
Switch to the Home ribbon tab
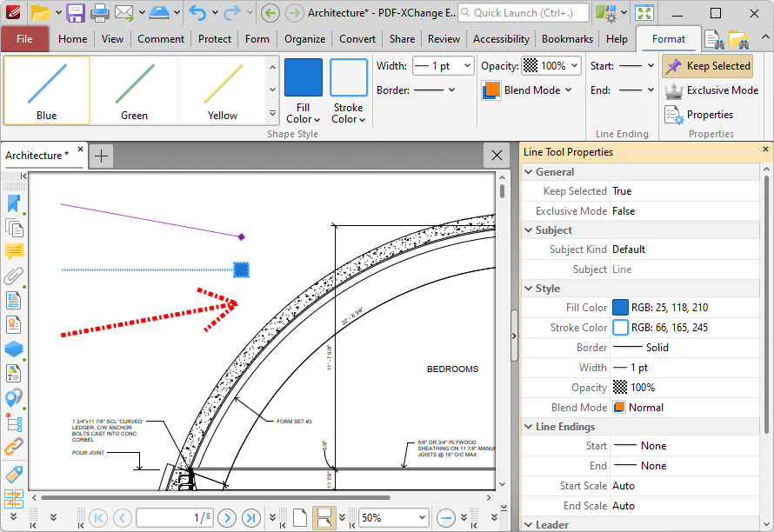click(72, 39)
